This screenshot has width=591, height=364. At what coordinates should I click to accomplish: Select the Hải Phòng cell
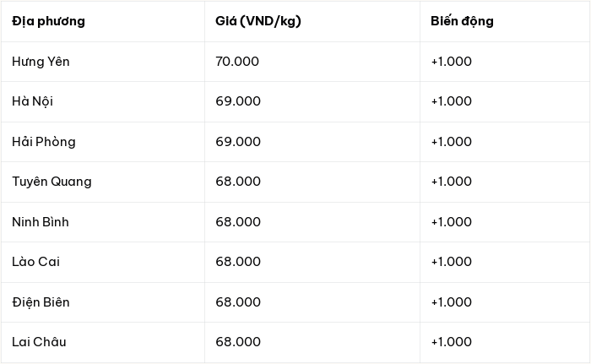pos(44,142)
